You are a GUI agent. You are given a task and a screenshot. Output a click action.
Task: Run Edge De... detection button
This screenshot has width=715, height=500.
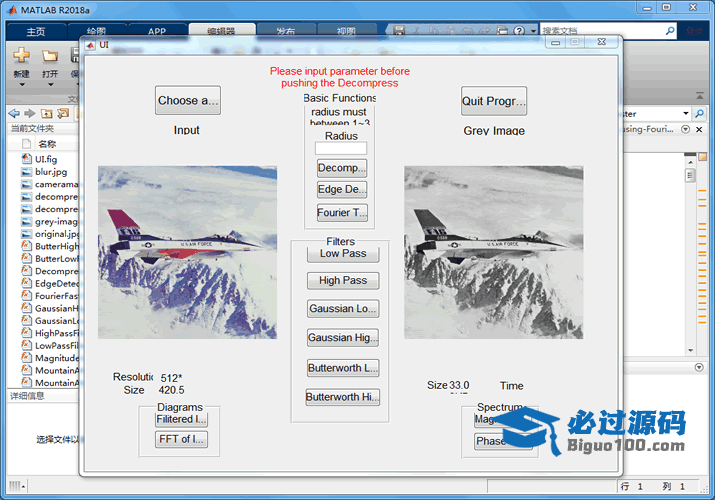pyautogui.click(x=342, y=189)
